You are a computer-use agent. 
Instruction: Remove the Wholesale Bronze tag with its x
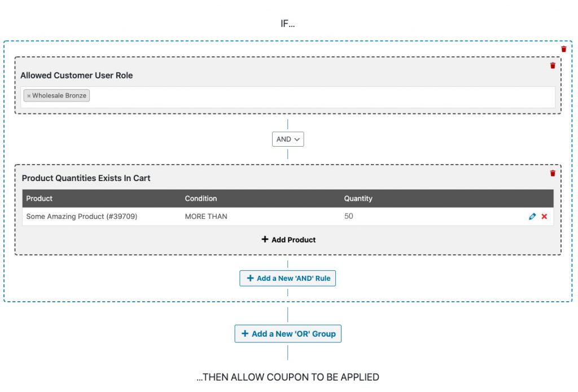tap(29, 96)
